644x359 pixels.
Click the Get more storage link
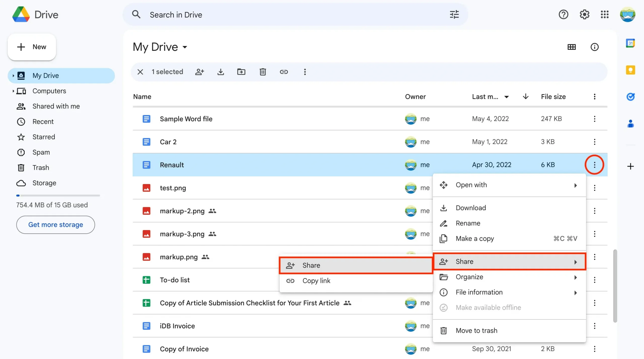tap(56, 225)
